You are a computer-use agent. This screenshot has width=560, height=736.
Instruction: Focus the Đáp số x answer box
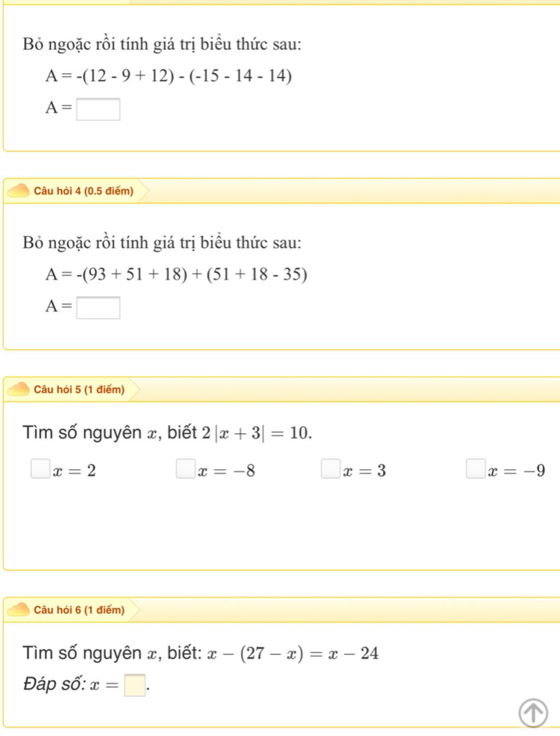pos(135,685)
